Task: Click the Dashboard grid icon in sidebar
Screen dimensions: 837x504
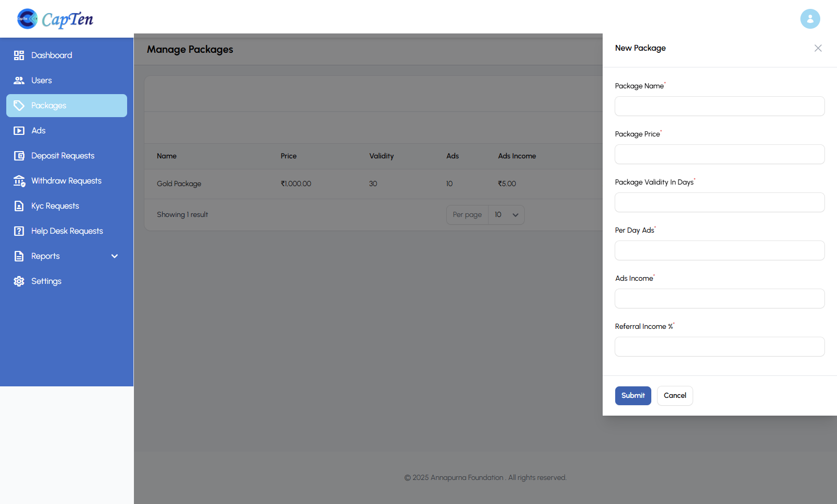Action: (19, 55)
